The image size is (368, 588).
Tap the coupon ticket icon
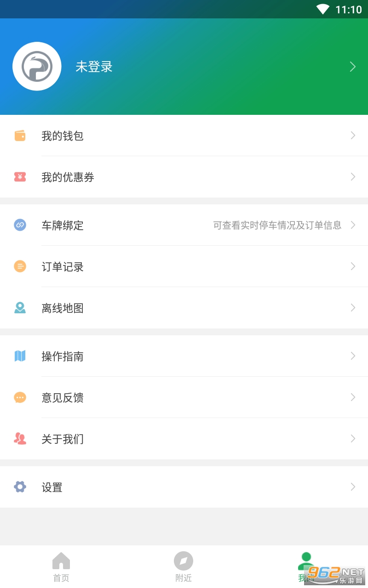(20, 177)
